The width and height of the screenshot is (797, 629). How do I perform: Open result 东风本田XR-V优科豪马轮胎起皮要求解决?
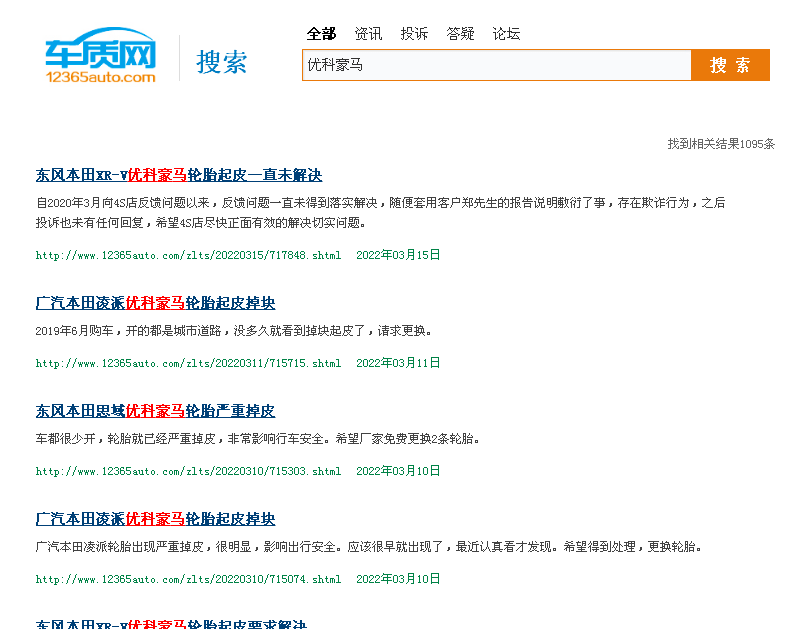(x=171, y=624)
